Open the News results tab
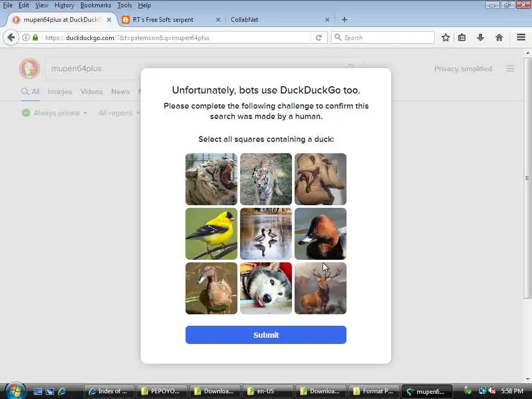 click(121, 91)
